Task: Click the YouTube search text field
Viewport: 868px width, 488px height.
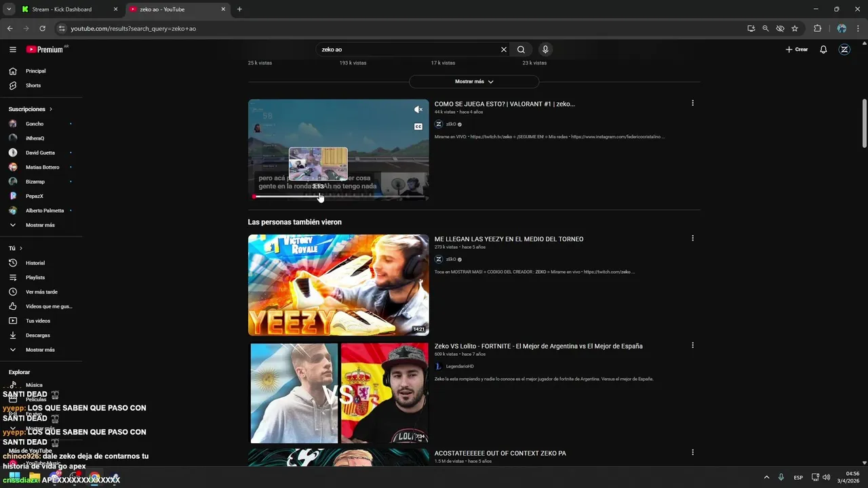Action: tap(407, 49)
